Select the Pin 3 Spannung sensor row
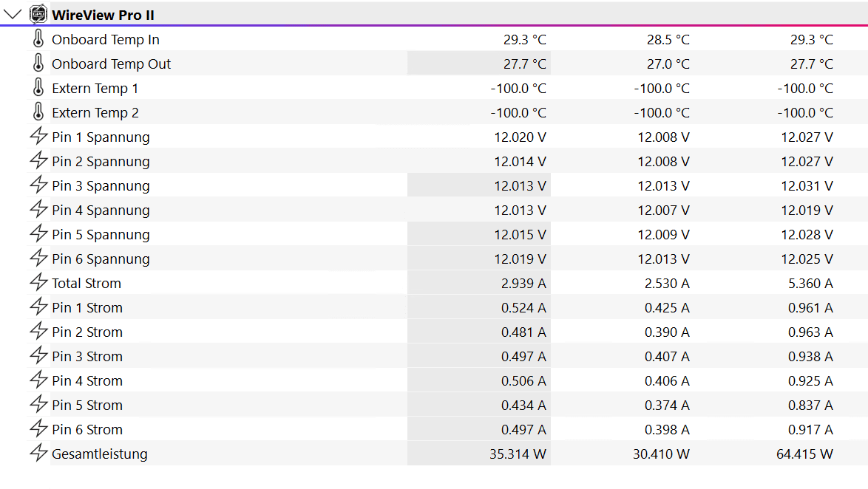The width and height of the screenshot is (868, 489). pyautogui.click(x=101, y=185)
